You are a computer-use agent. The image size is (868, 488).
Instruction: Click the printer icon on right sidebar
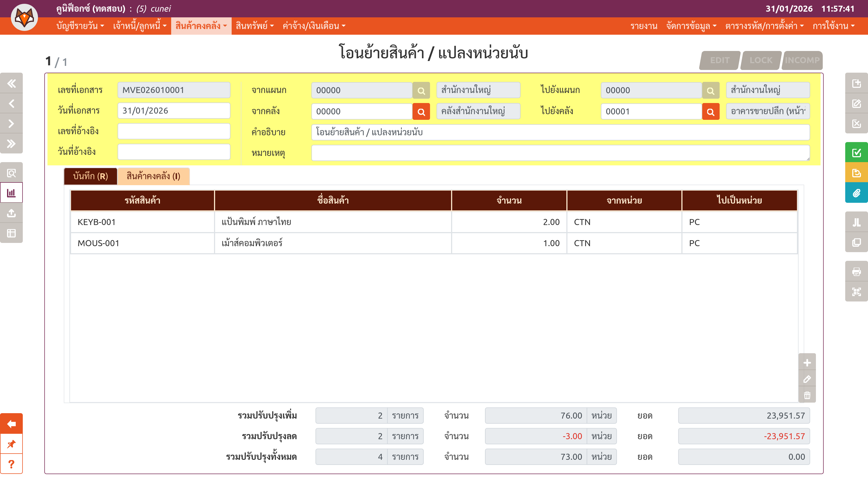[856, 271]
